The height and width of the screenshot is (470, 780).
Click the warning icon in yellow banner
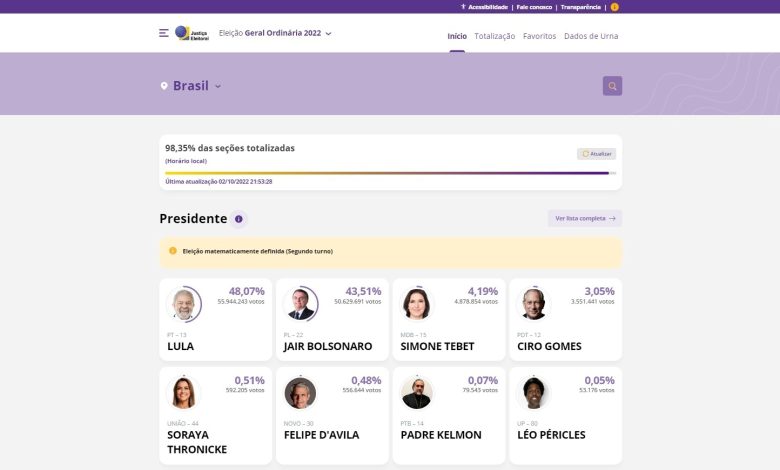pos(173,251)
